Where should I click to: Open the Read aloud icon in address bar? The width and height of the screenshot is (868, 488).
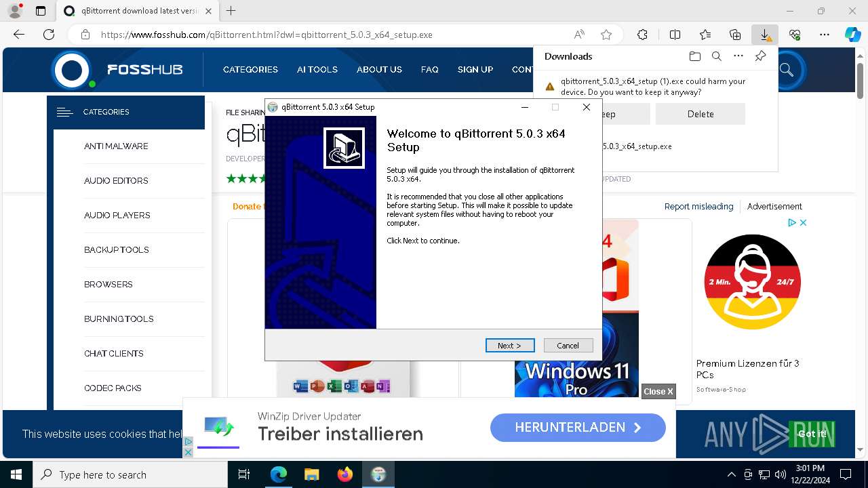(x=579, y=35)
